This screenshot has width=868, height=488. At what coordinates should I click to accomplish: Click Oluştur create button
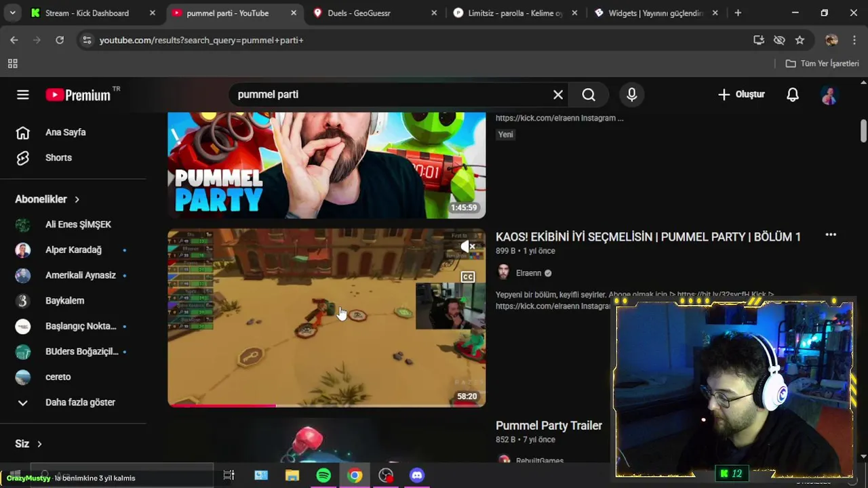click(x=741, y=95)
